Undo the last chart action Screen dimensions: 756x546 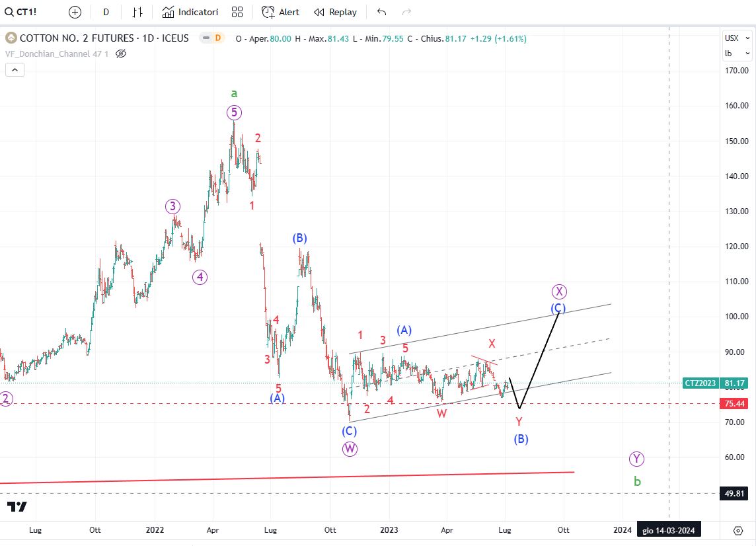(x=381, y=12)
